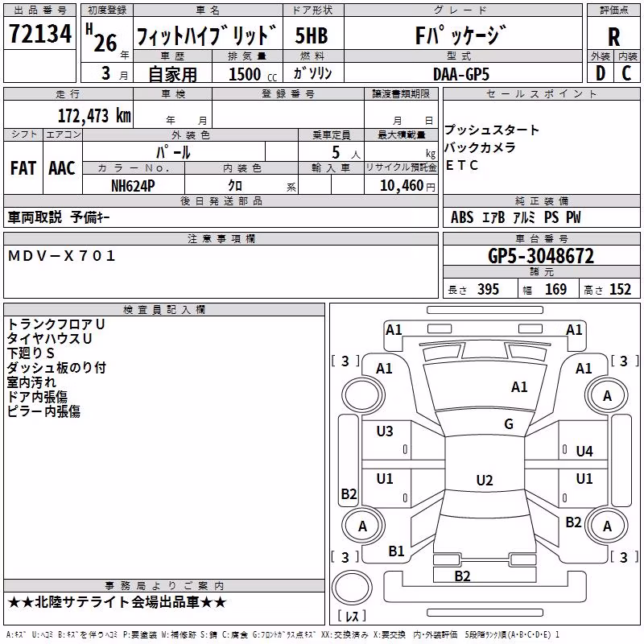Click the U2 mark on the roof
Screen dimensions: 644x644
pos(485,480)
